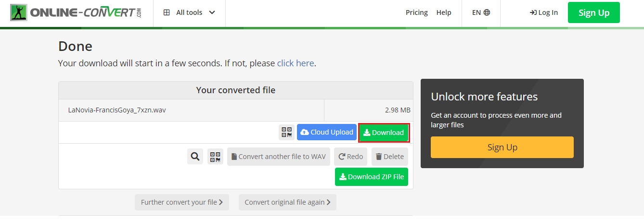Delete the converted file
The height and width of the screenshot is (221, 644).
[x=389, y=157]
